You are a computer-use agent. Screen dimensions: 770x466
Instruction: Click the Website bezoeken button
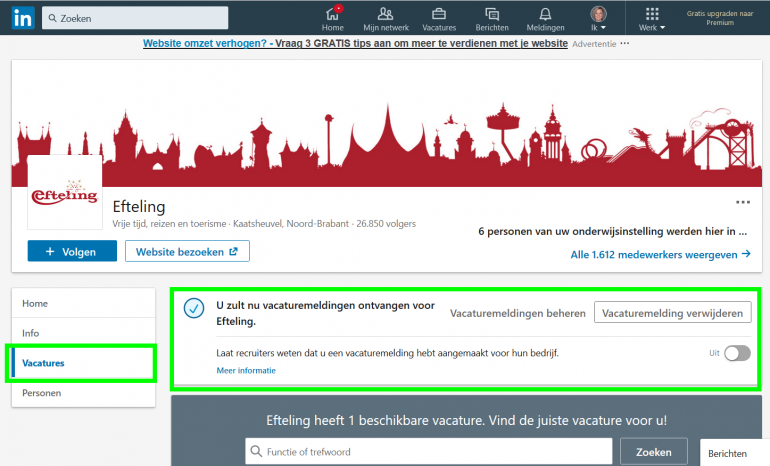tap(187, 251)
